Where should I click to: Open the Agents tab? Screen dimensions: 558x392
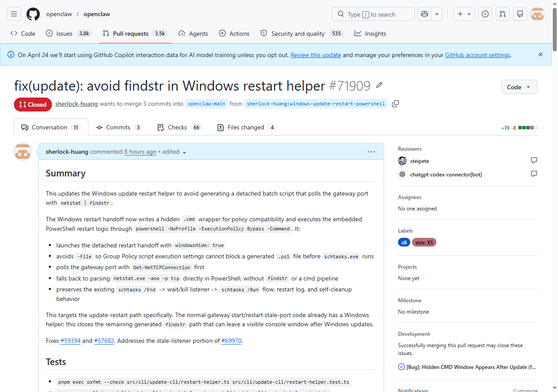pos(193,34)
